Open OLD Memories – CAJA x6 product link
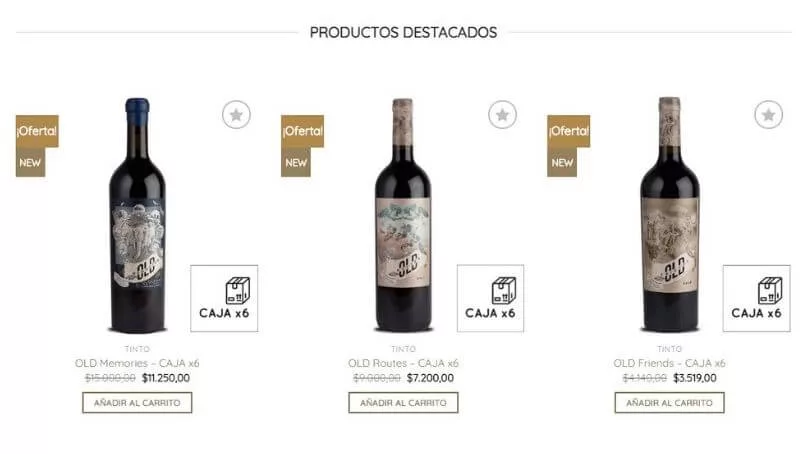This screenshot has height=454, width=800. [x=137, y=363]
